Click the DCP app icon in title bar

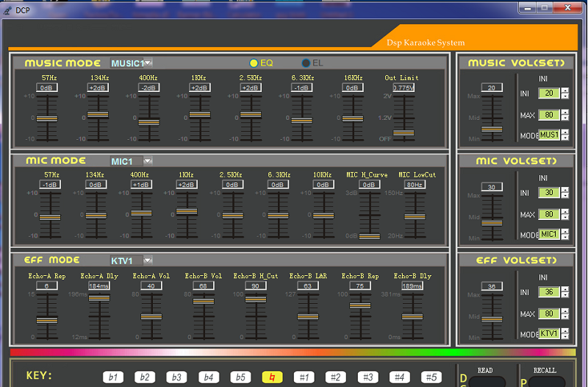[7, 10]
